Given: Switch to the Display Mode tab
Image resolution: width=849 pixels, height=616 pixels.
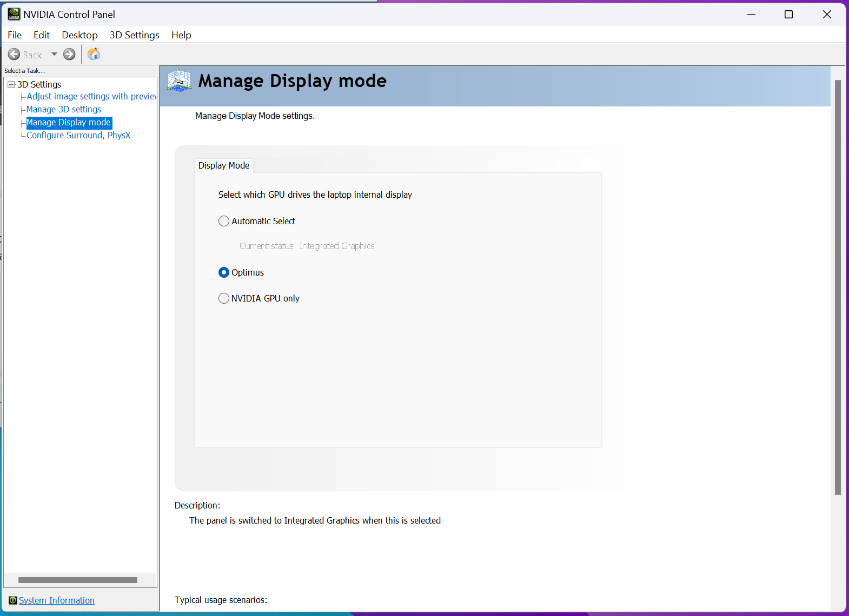Looking at the screenshot, I should coord(224,165).
